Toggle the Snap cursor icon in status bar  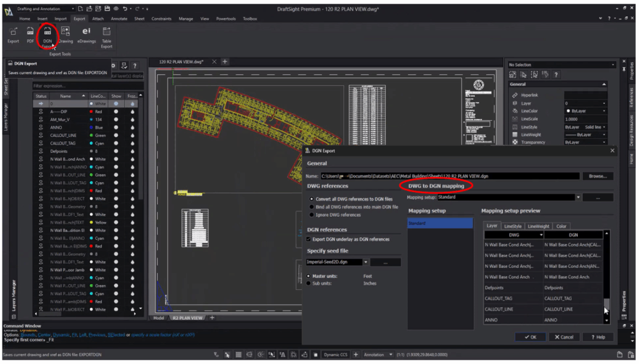pos(227,355)
